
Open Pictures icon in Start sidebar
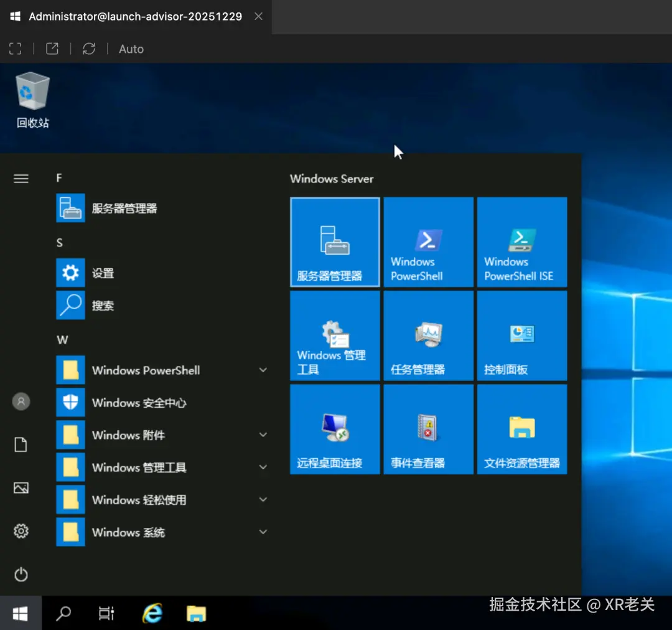pyautogui.click(x=21, y=488)
